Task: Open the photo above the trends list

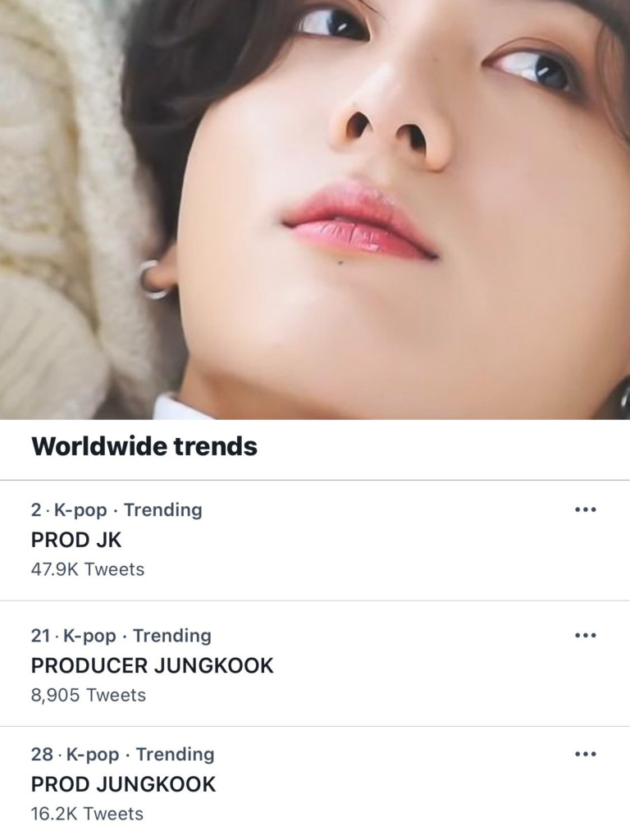Action: [x=315, y=209]
